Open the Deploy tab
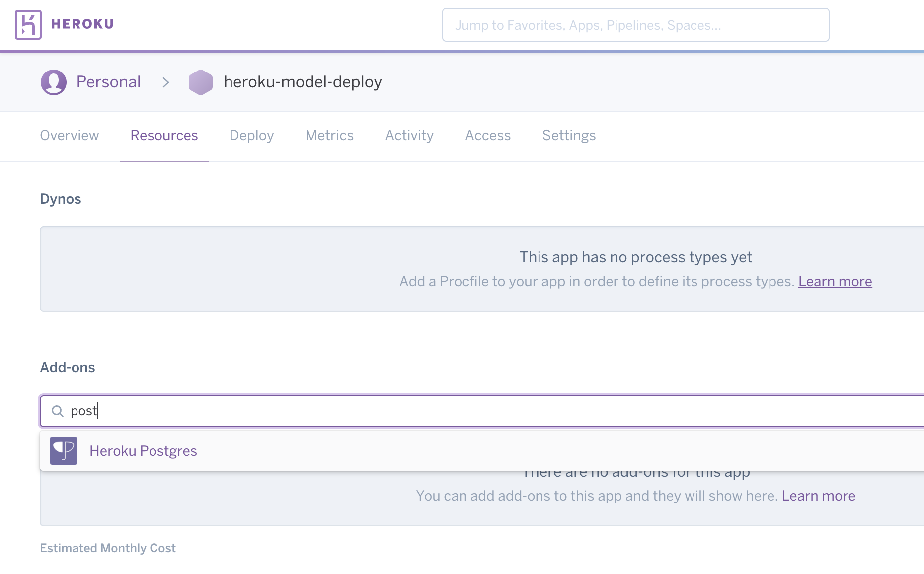The width and height of the screenshot is (924, 574). [251, 135]
